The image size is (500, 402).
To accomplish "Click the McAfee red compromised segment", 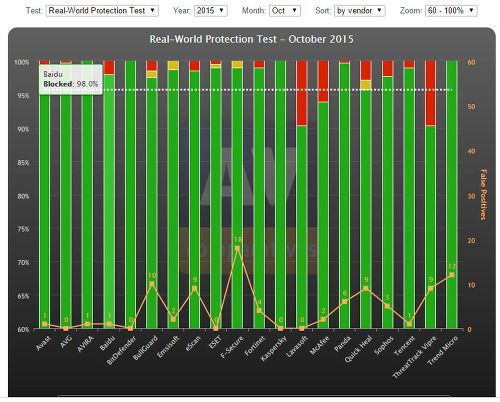I will pyautogui.click(x=323, y=81).
